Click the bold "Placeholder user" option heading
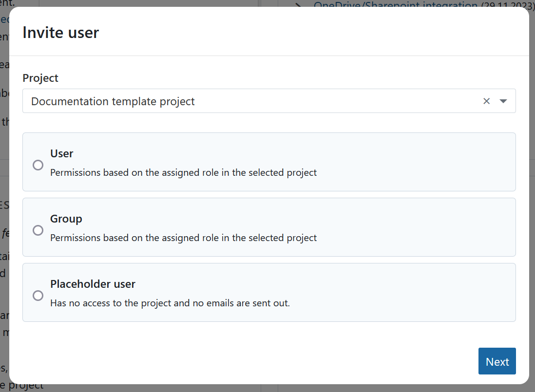Image resolution: width=535 pixels, height=392 pixels. (93, 284)
